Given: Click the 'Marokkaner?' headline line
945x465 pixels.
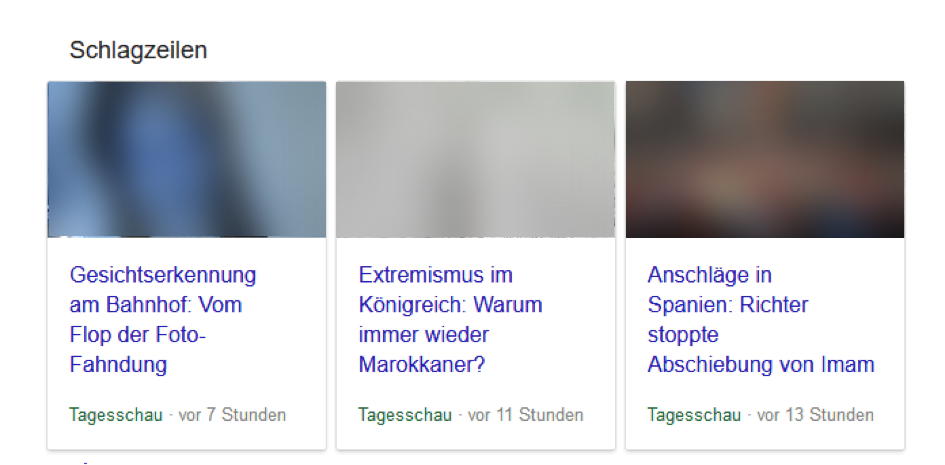Looking at the screenshot, I should [x=422, y=364].
